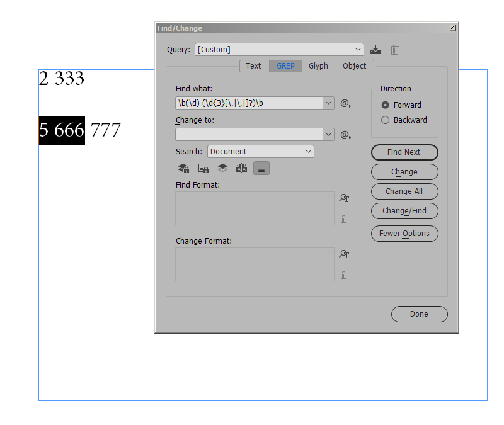Image resolution: width=504 pixels, height=425 pixels.
Task: Click inside the Change to field
Action: 249,135
